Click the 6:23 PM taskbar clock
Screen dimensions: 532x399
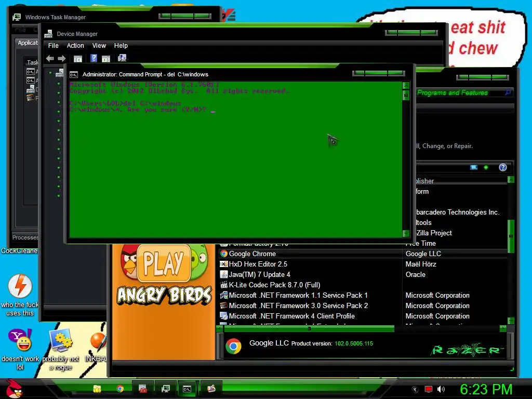point(486,389)
